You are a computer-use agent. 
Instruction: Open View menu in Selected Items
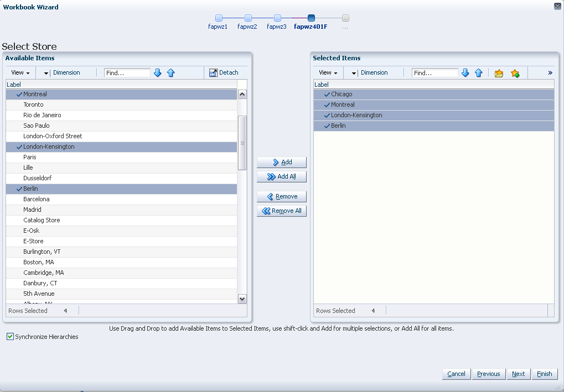point(328,72)
